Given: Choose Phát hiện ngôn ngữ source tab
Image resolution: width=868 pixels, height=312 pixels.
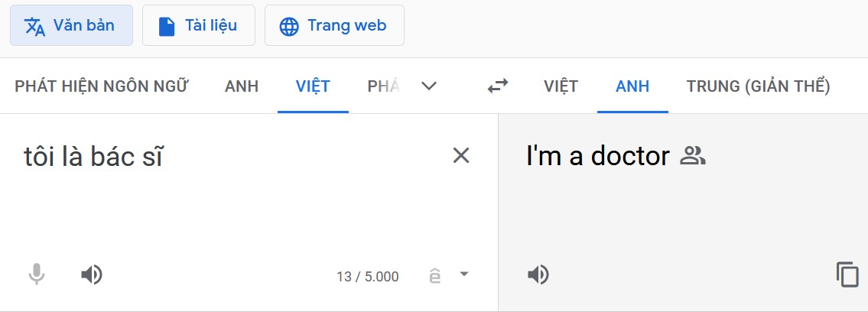Looking at the screenshot, I should click(102, 86).
